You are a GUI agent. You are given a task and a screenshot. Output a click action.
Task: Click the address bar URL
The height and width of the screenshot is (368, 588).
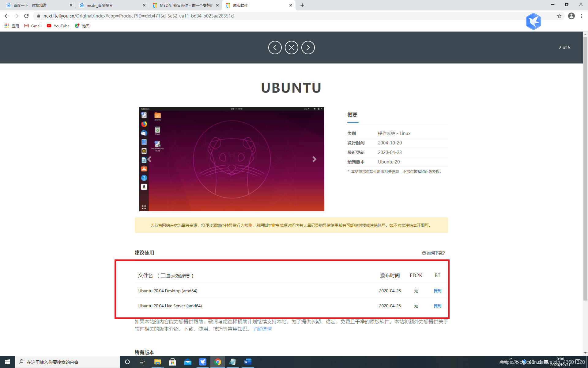click(x=138, y=16)
